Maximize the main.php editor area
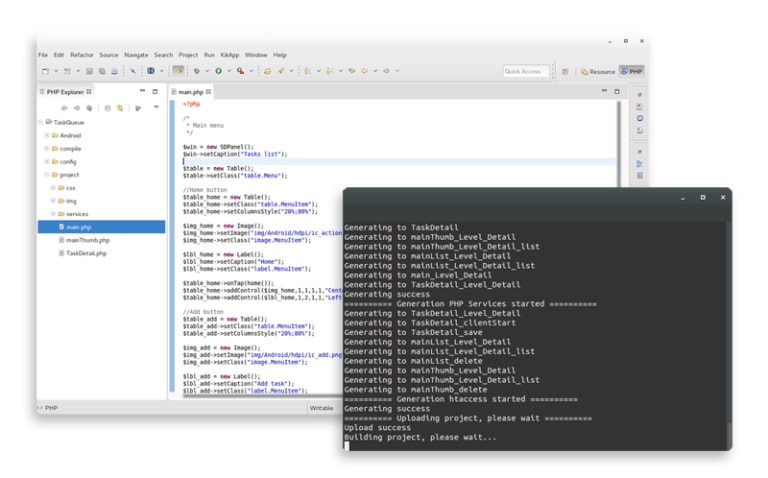 (617, 92)
